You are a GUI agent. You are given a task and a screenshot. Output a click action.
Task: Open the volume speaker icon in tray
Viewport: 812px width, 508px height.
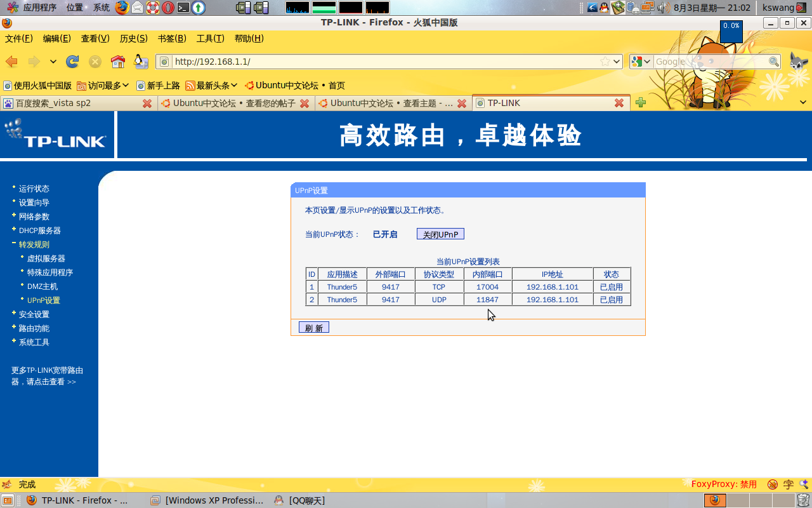[663, 8]
